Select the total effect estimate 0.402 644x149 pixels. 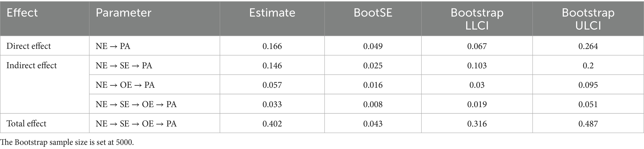[272, 124]
